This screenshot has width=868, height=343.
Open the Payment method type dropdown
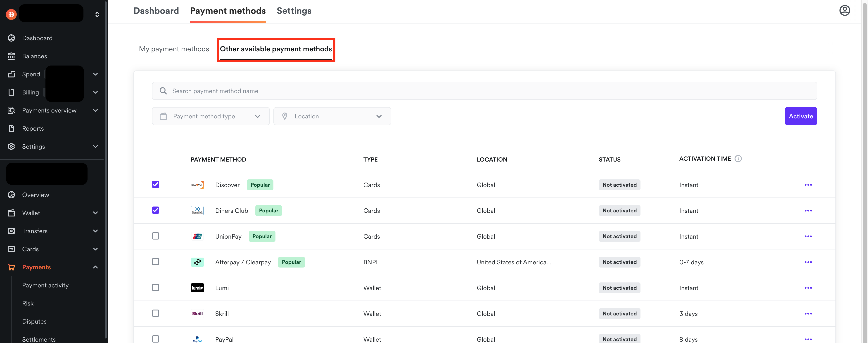coord(211,116)
